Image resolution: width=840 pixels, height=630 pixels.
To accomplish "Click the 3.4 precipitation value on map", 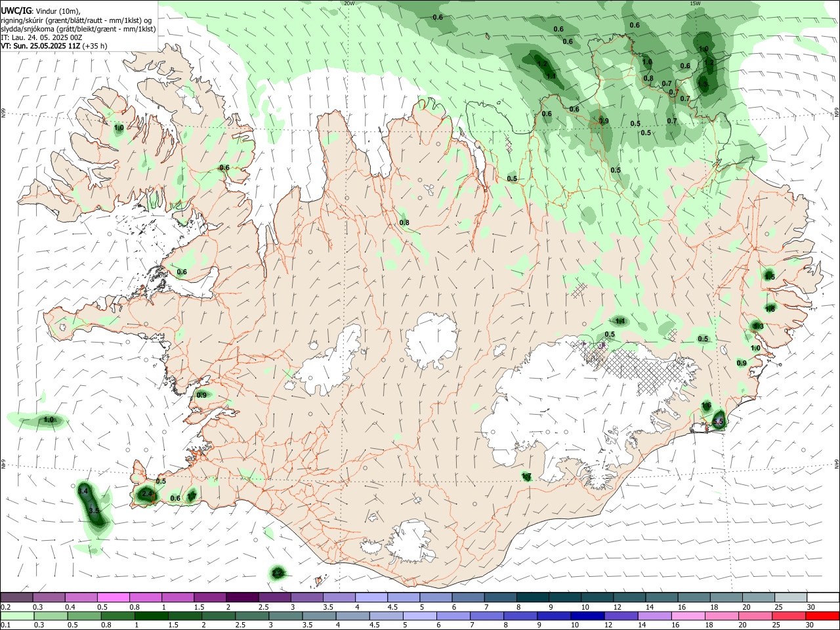I will pos(83,491).
